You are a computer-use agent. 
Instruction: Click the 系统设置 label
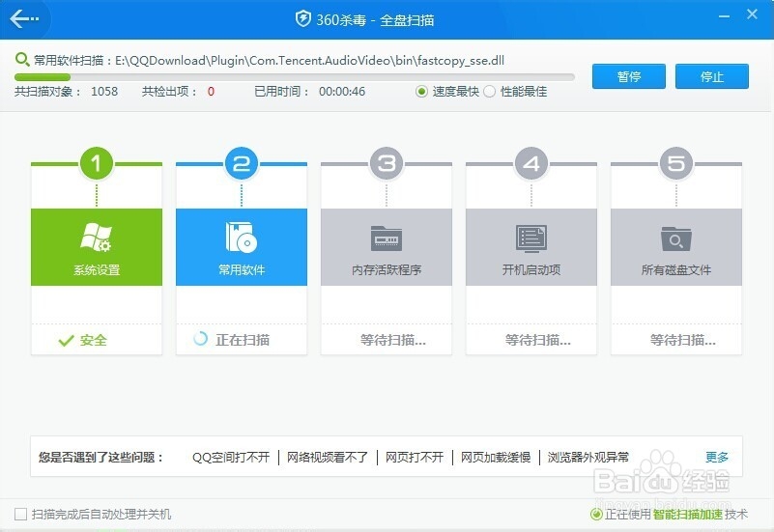[97, 270]
